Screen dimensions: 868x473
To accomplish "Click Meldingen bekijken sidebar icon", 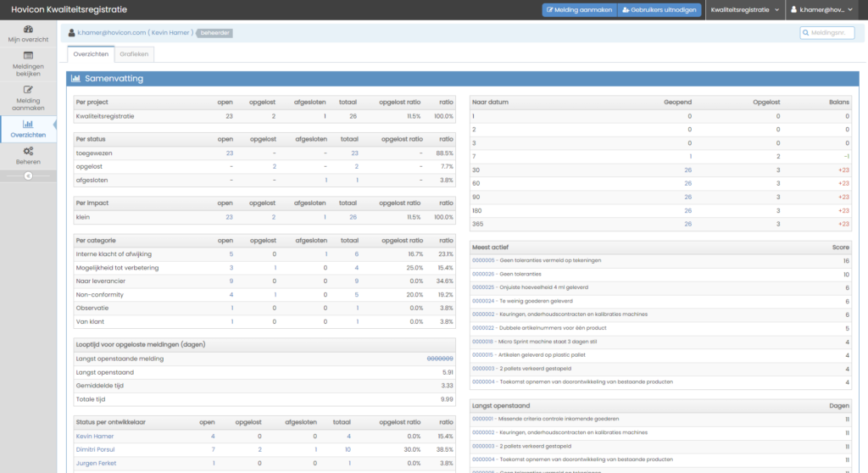I will (x=28, y=56).
